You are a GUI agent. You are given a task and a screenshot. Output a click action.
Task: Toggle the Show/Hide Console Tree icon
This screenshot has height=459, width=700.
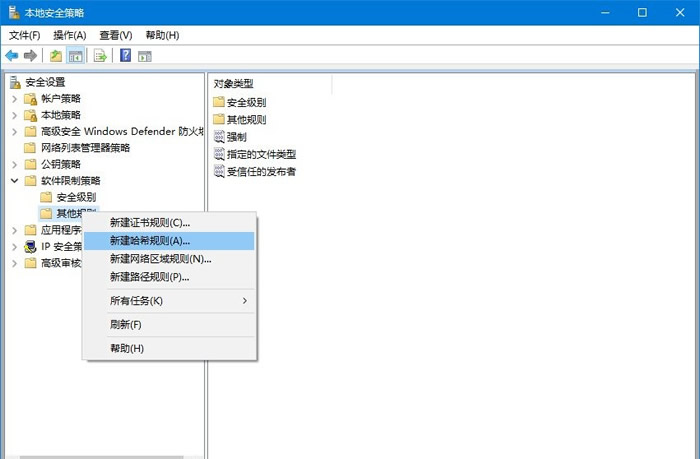75,56
